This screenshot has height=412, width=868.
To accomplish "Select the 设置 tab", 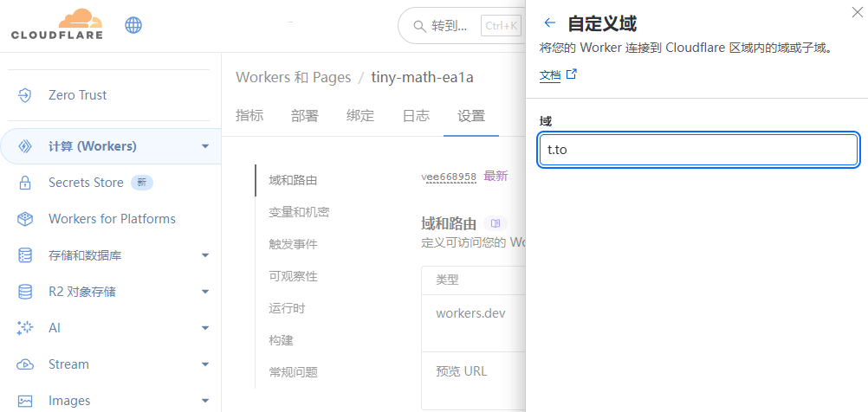I will coord(471,116).
